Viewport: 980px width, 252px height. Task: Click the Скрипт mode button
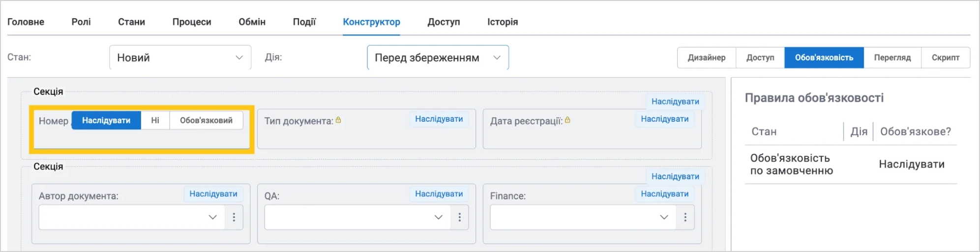pyautogui.click(x=946, y=57)
